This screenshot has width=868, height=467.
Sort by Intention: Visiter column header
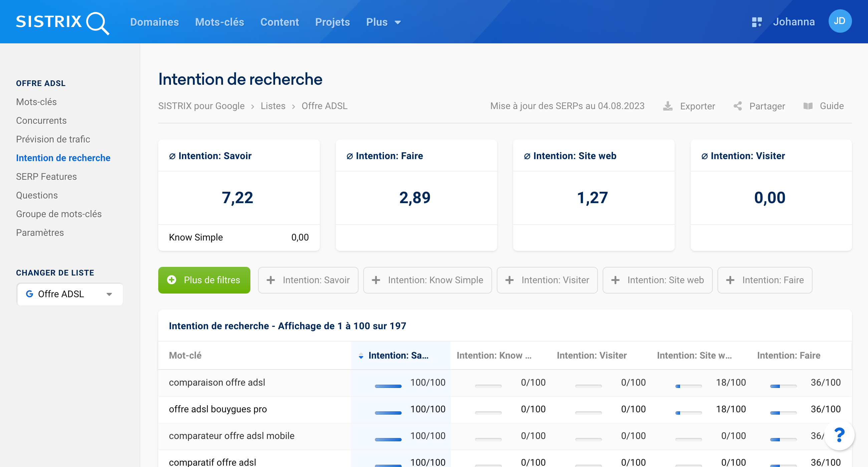pyautogui.click(x=591, y=356)
